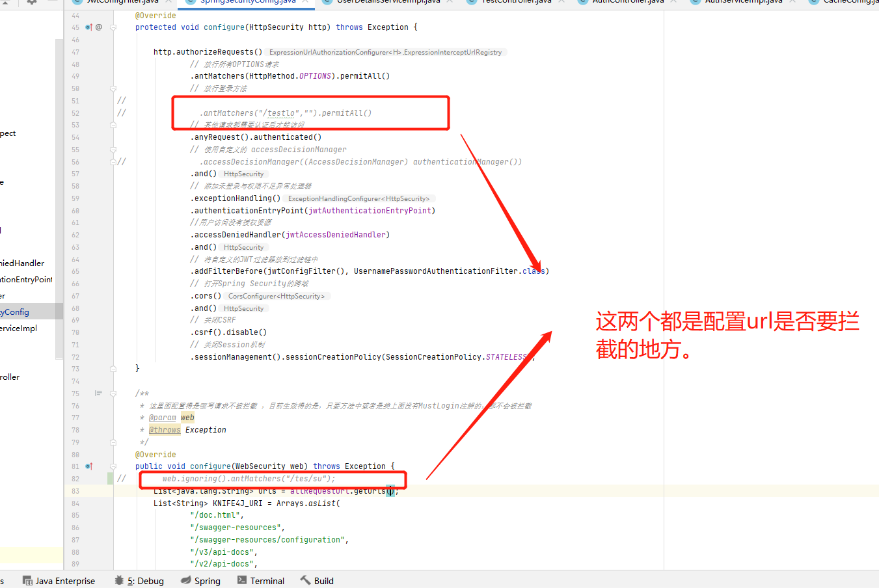Toggle the fold marker on line 56
Image resolution: width=879 pixels, height=588 pixels.
pos(113,161)
